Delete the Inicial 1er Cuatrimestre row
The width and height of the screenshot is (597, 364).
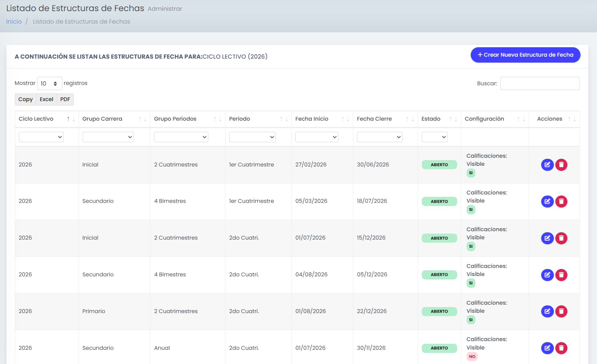tap(561, 165)
